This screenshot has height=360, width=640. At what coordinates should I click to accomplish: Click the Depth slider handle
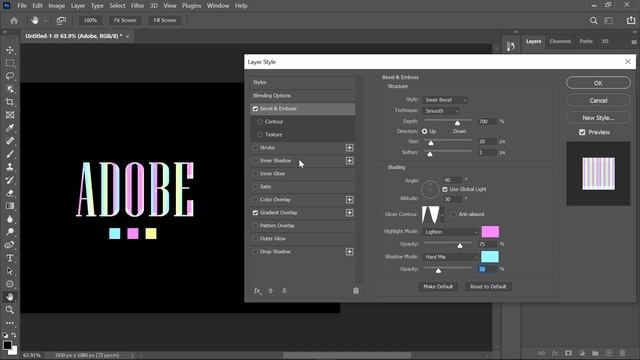point(458,122)
